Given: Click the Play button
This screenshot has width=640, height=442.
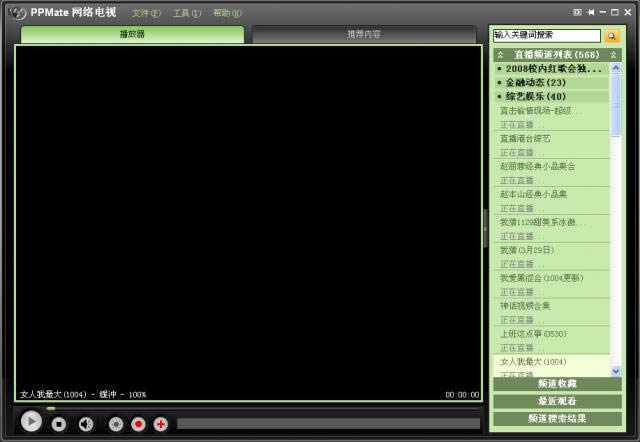Looking at the screenshot, I should click(31, 421).
